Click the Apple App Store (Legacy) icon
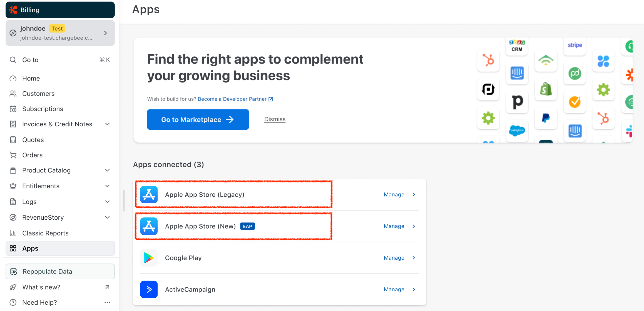 [x=149, y=195]
